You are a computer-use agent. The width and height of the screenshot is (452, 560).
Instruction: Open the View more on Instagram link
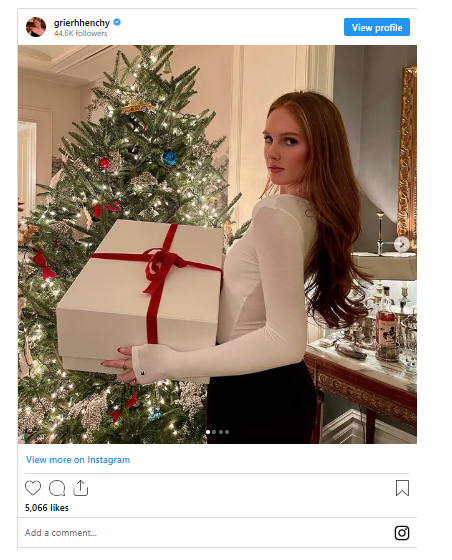pyautogui.click(x=78, y=460)
